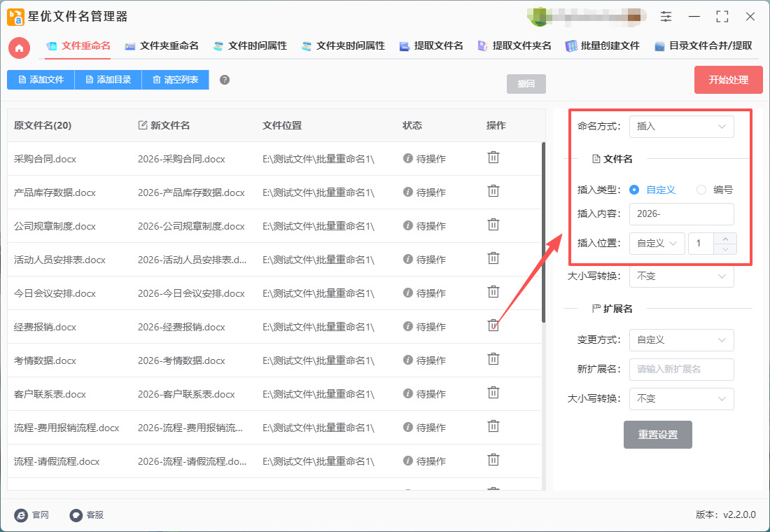Image resolution: width=770 pixels, height=532 pixels.
Task: Open the 插入位置 dropdown showing 自定义
Action: pyautogui.click(x=657, y=243)
